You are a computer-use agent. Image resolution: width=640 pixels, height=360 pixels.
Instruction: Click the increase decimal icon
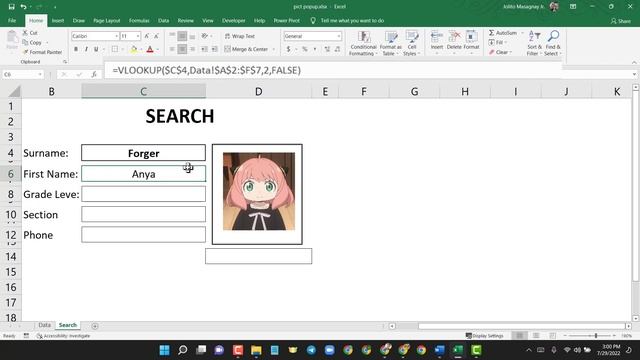[x=327, y=49]
